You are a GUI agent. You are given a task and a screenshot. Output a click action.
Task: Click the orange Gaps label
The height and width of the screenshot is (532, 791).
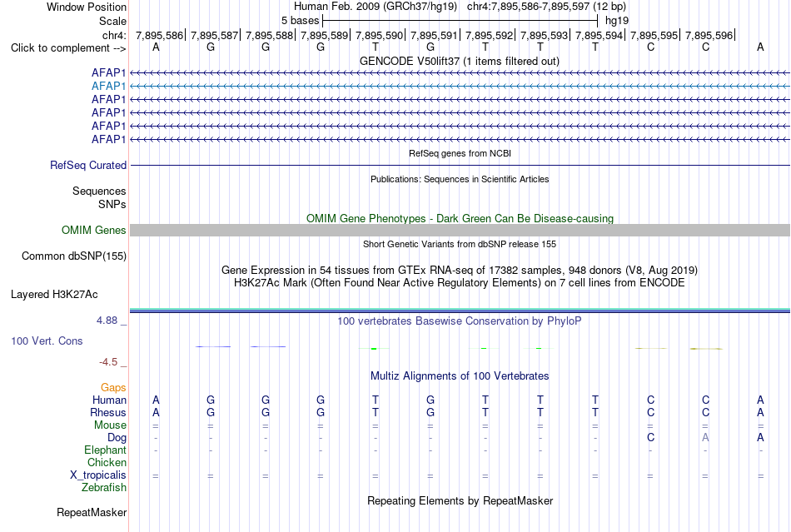(x=113, y=388)
